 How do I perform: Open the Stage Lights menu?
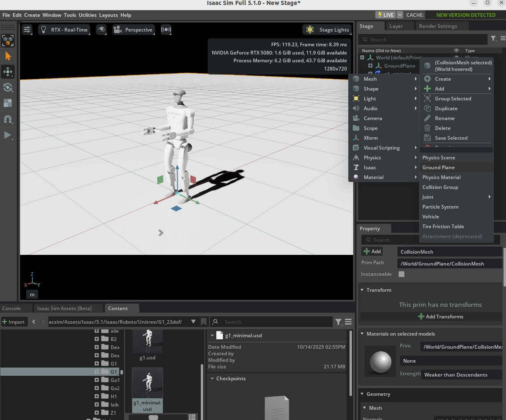[x=327, y=30]
